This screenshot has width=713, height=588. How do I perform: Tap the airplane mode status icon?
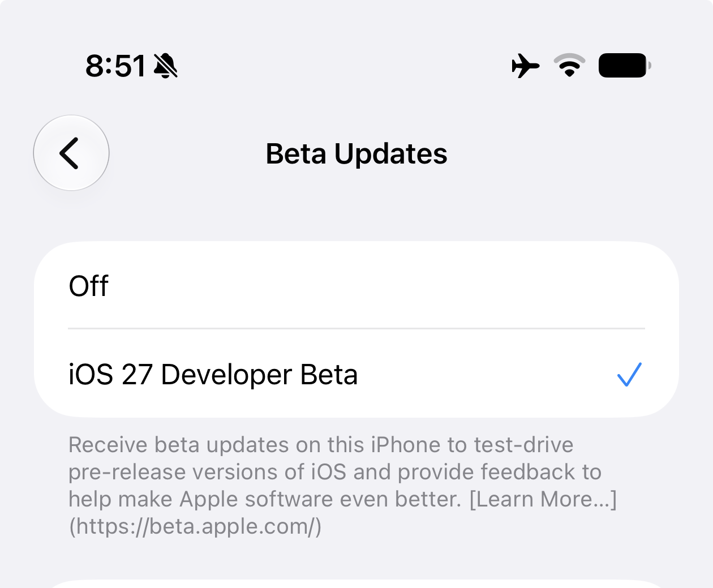525,66
